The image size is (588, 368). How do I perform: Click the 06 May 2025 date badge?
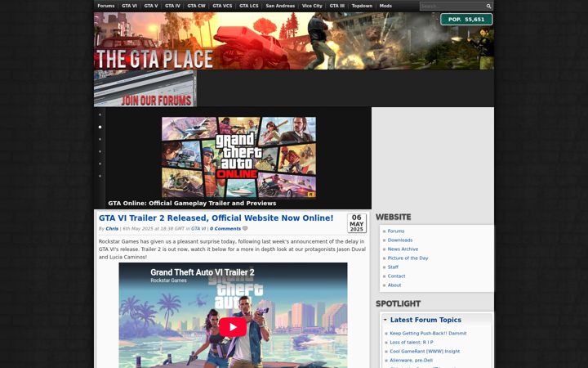tap(357, 223)
